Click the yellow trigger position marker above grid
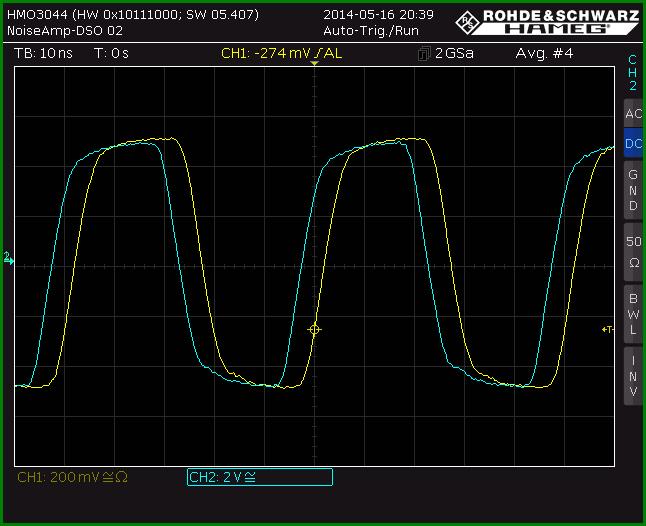 coord(314,63)
